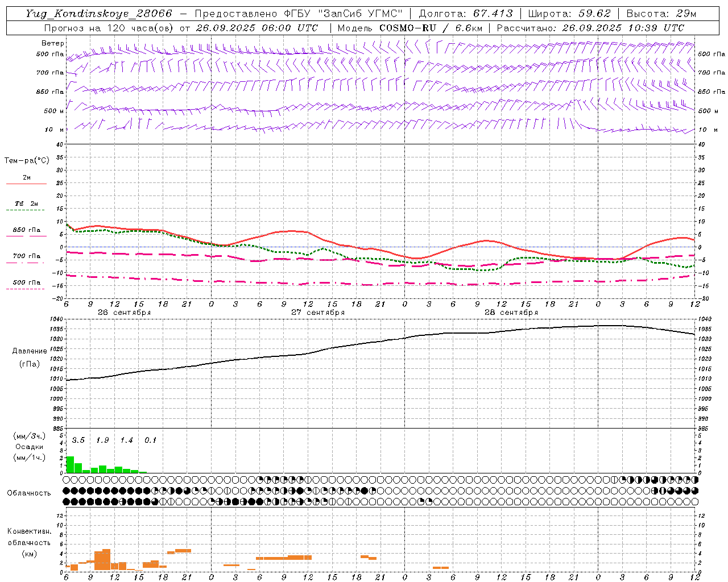Click the latitude value Широта: 59.62
The width and height of the screenshot is (728, 582).
click(569, 14)
